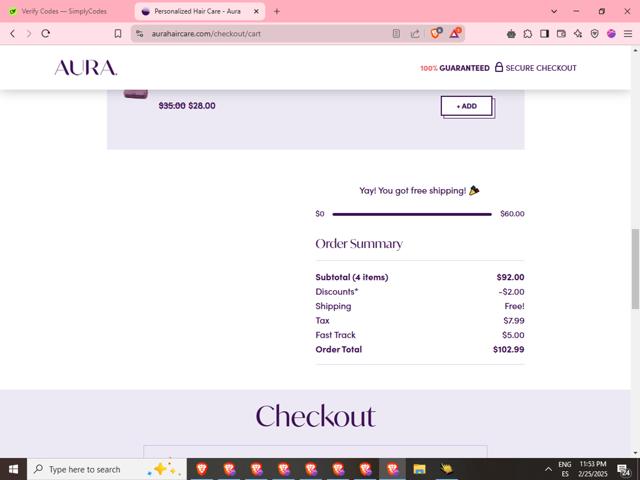The height and width of the screenshot is (480, 640).
Task: Click the robot extension icon
Action: point(511,34)
